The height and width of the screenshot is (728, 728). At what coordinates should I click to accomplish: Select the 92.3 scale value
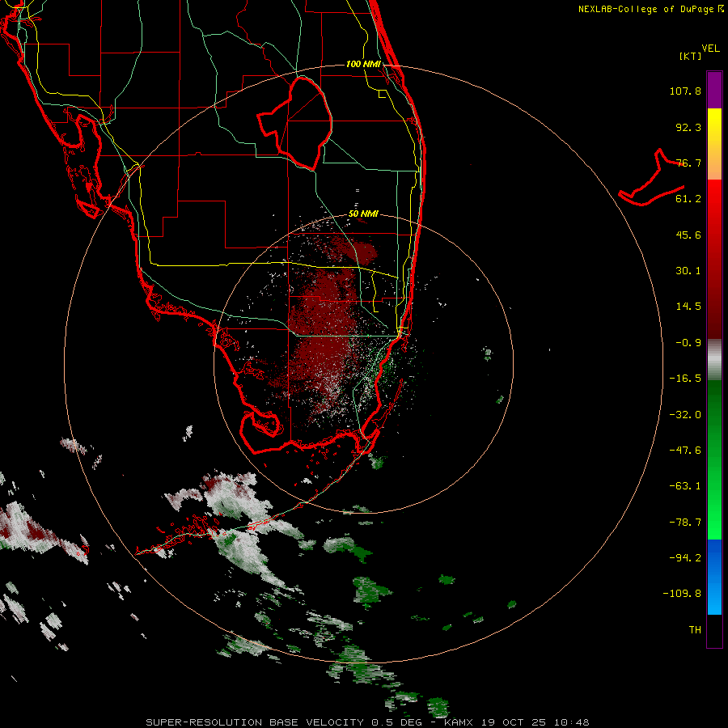coord(688,127)
